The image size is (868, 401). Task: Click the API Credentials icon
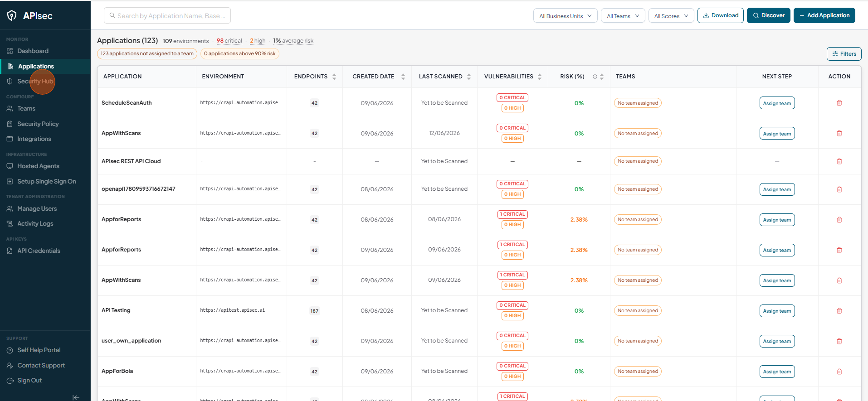[x=10, y=251]
